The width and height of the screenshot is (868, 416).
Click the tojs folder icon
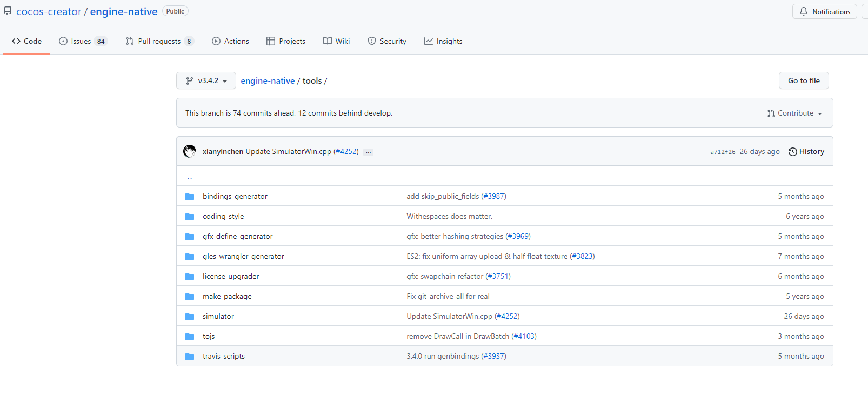click(x=190, y=337)
